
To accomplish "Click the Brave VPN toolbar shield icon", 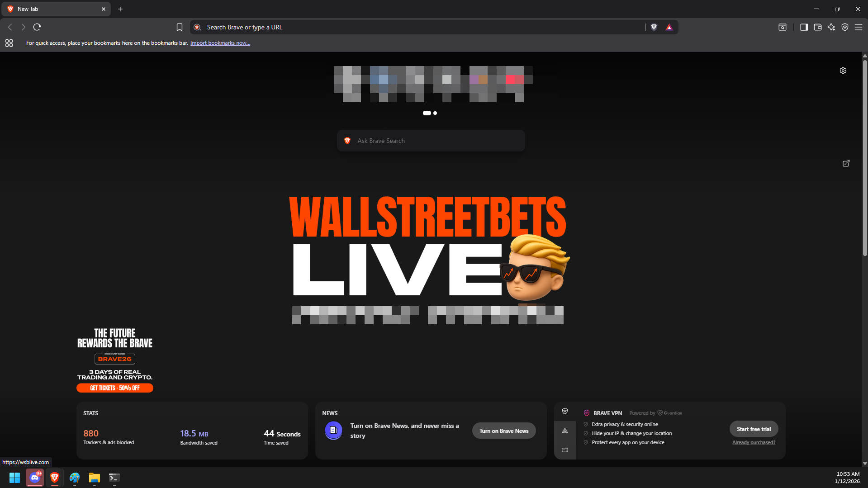I will point(844,27).
